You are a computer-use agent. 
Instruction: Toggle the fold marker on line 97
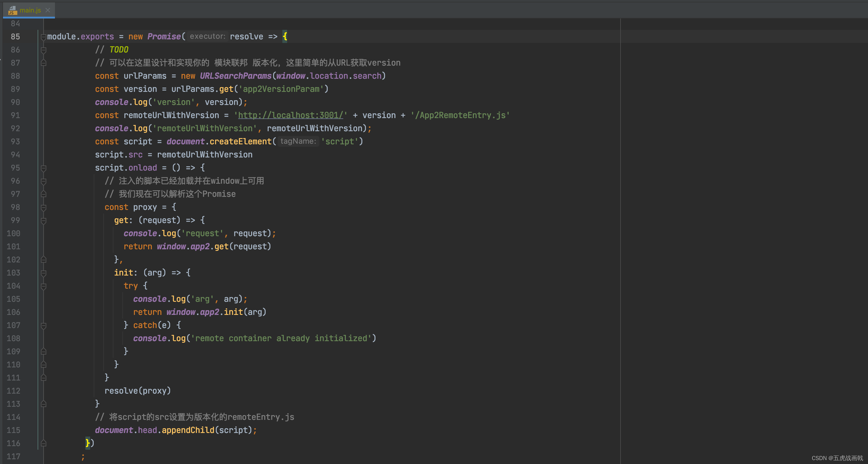coord(44,194)
